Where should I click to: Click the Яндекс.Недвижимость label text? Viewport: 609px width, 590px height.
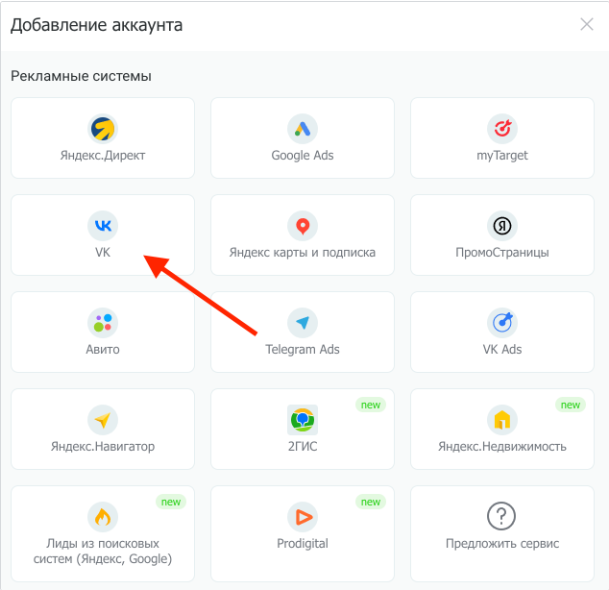click(502, 447)
